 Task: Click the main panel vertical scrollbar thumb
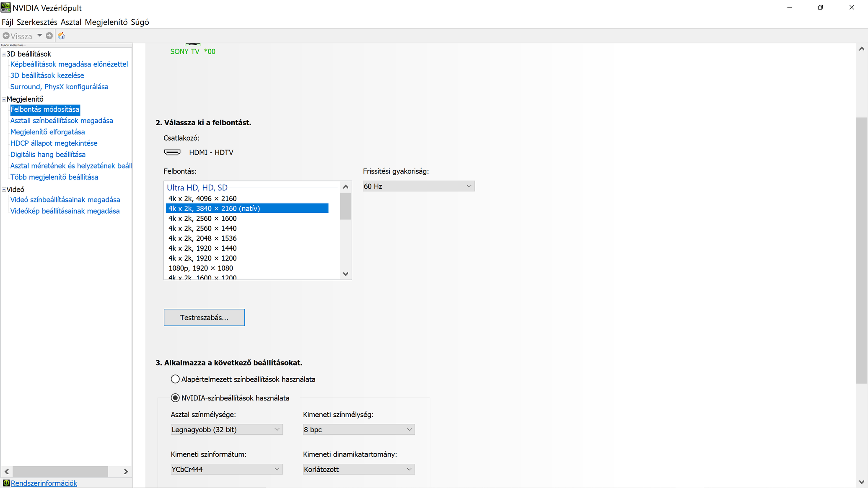[862, 250]
